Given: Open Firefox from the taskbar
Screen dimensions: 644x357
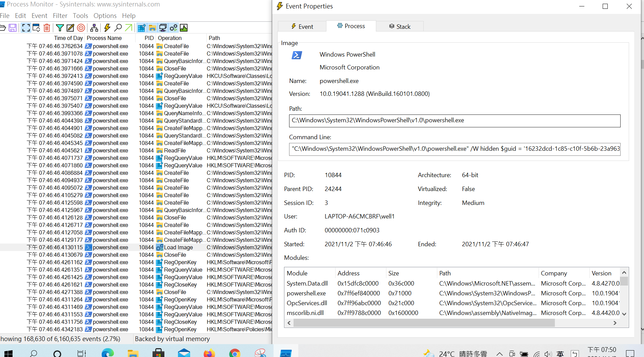Looking at the screenshot, I should [x=209, y=353].
